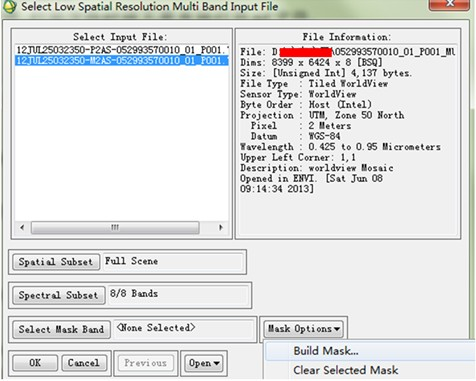476x381 pixels.
Task: Click the Description: worldview Mosaic line
Action: click(x=317, y=168)
